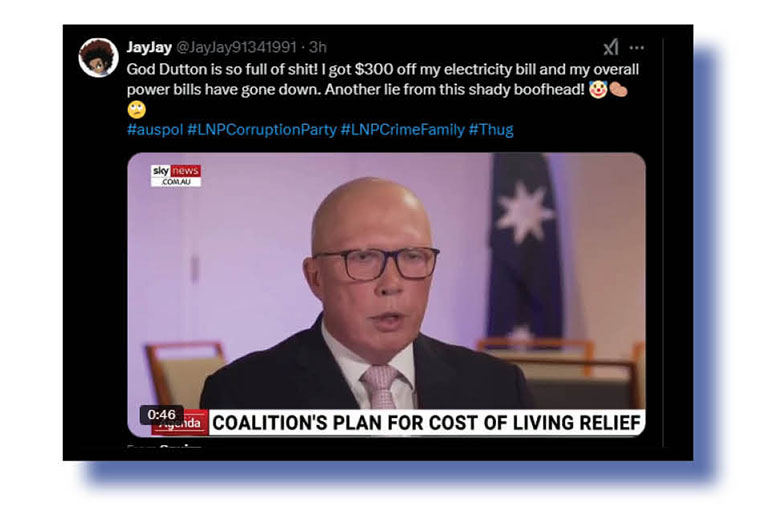
Task: Click the Coalition's plan headline banner
Action: [x=426, y=422]
